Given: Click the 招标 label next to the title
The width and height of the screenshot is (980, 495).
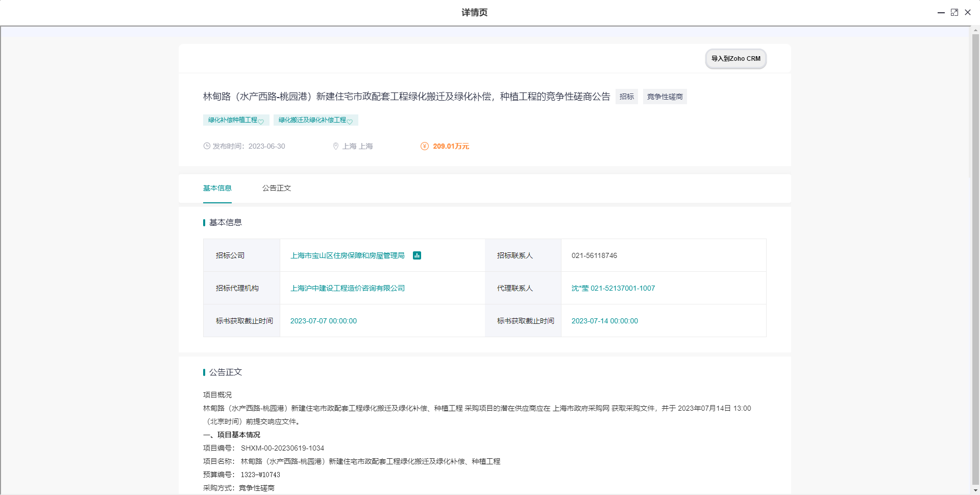Looking at the screenshot, I should click(x=626, y=97).
